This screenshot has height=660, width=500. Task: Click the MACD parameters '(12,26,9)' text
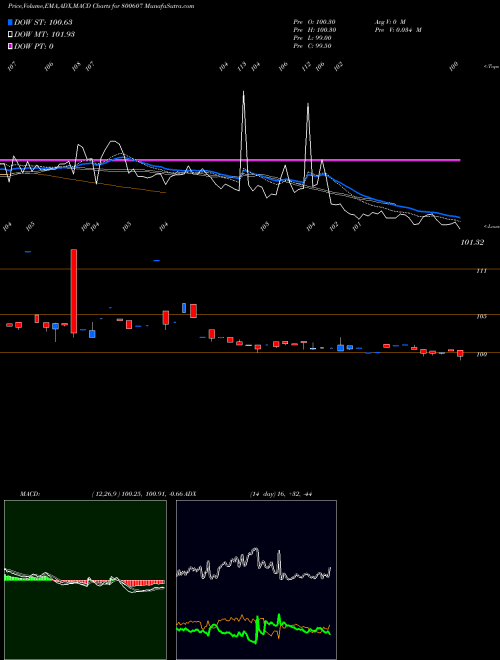pyautogui.click(x=105, y=494)
